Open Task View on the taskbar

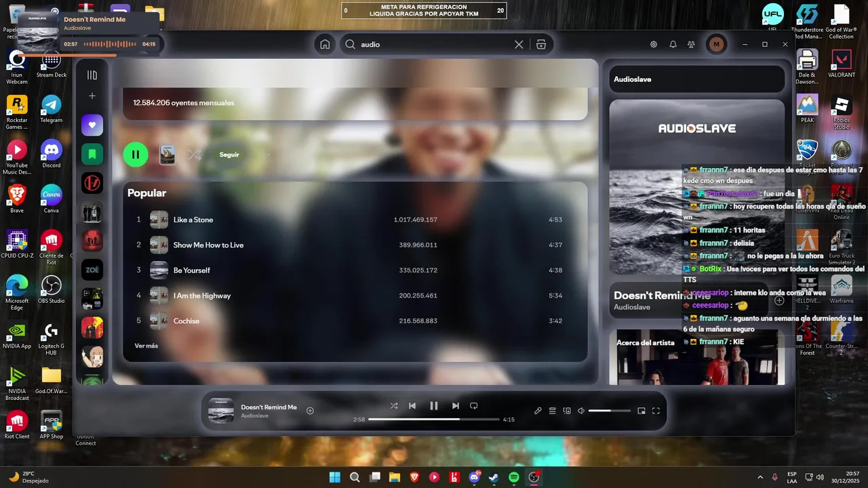375,477
